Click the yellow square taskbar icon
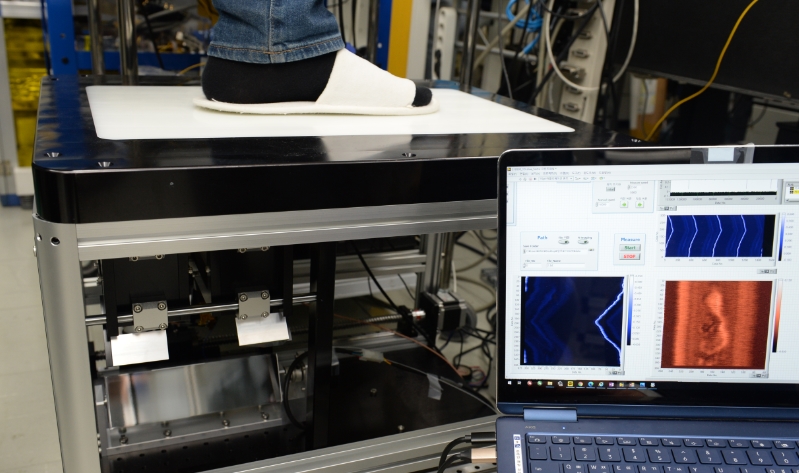The width and height of the screenshot is (799, 473). pyautogui.click(x=570, y=384)
